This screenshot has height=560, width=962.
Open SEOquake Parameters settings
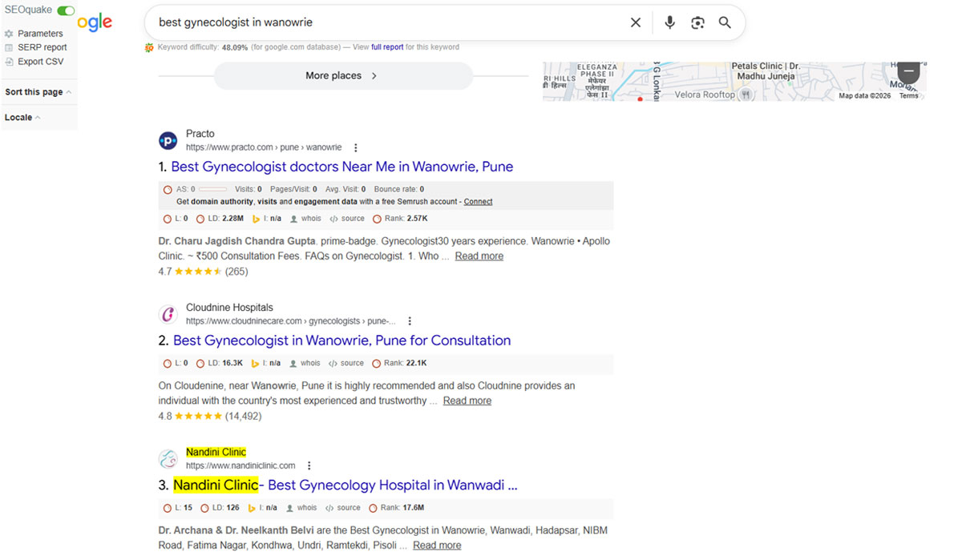click(40, 34)
